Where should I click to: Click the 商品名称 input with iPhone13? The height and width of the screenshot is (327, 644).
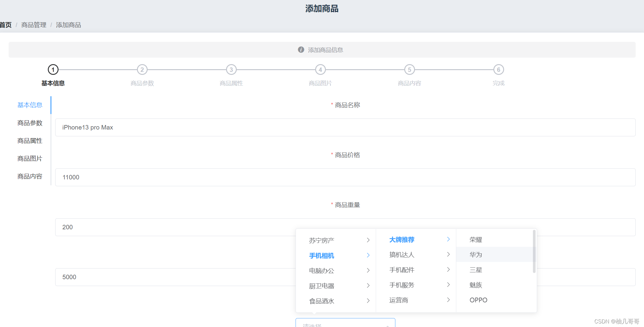click(345, 127)
